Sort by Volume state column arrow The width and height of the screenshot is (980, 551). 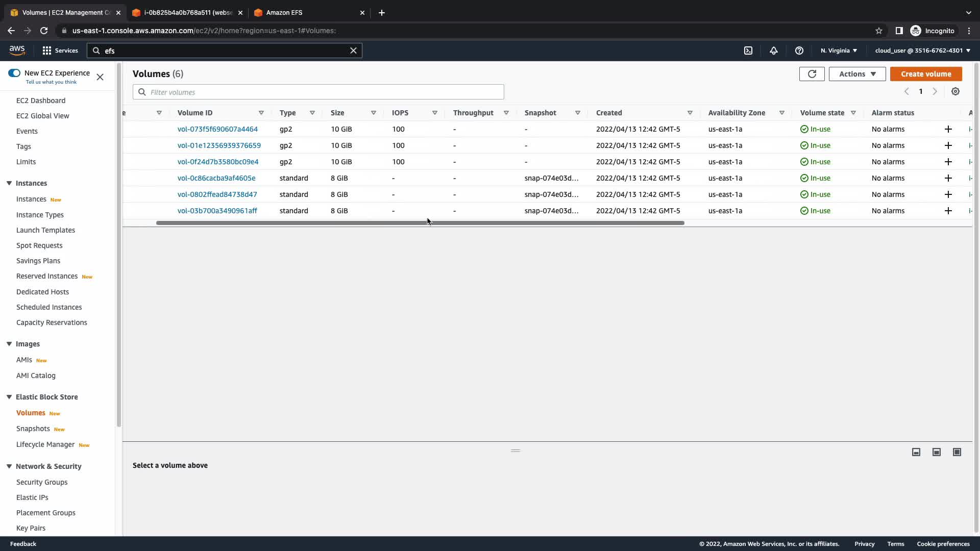point(853,113)
